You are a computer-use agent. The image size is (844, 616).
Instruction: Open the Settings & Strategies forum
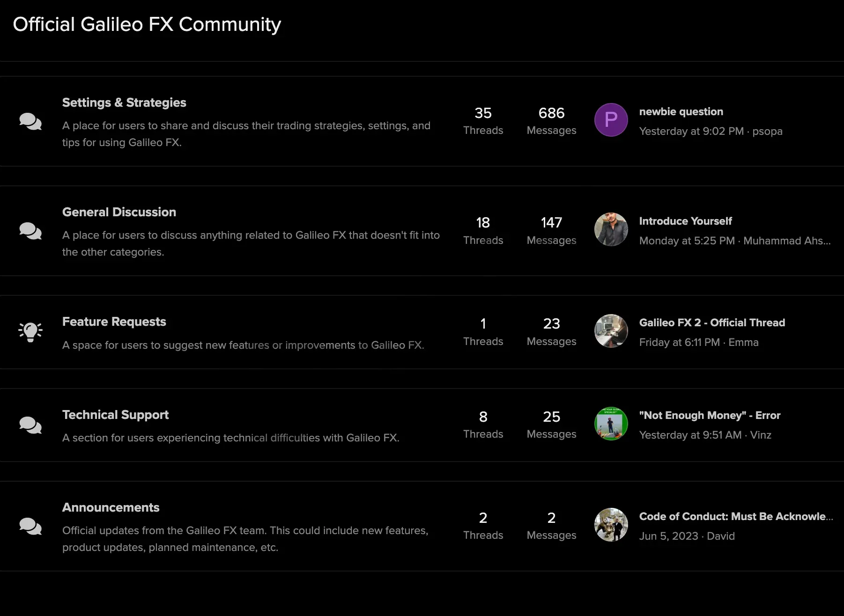124,103
